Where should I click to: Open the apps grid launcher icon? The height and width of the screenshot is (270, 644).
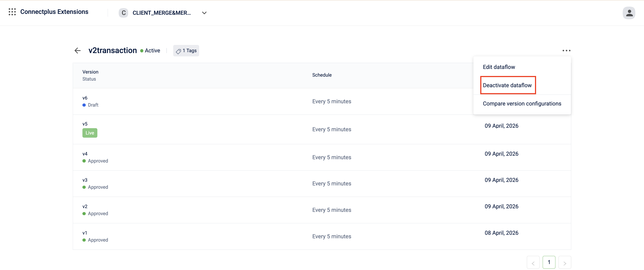tap(12, 12)
